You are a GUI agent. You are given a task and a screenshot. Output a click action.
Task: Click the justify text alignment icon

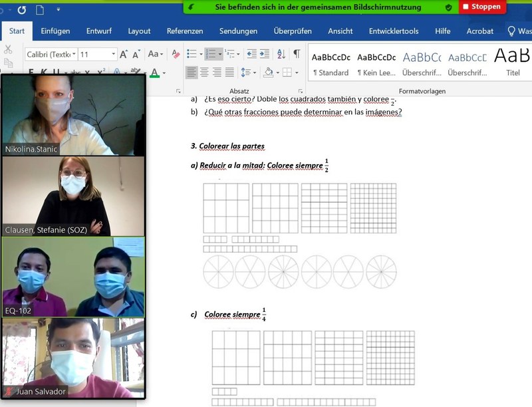[x=229, y=72]
